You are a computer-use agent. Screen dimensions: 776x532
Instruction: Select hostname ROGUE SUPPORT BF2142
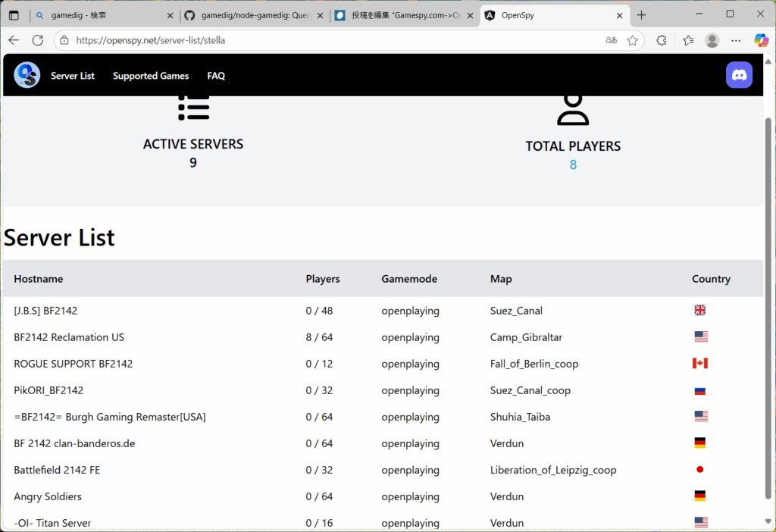coord(74,364)
